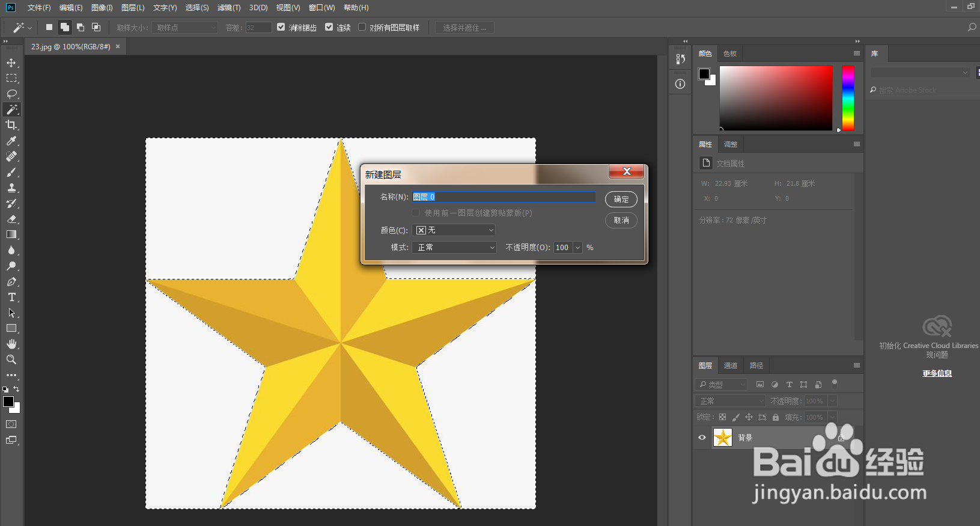This screenshot has width=980, height=526.
Task: Select the Lasso tool
Action: pyautogui.click(x=11, y=94)
